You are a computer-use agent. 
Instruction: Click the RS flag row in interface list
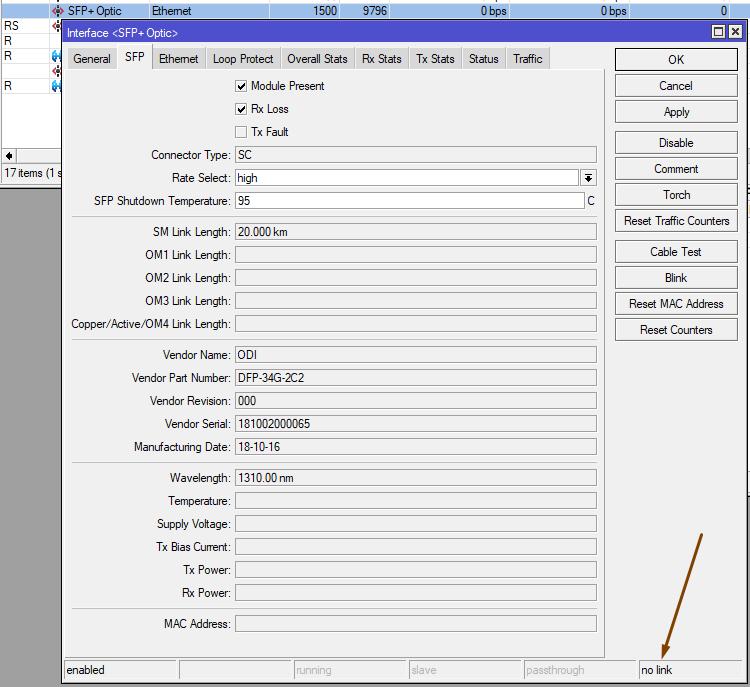tap(26, 25)
